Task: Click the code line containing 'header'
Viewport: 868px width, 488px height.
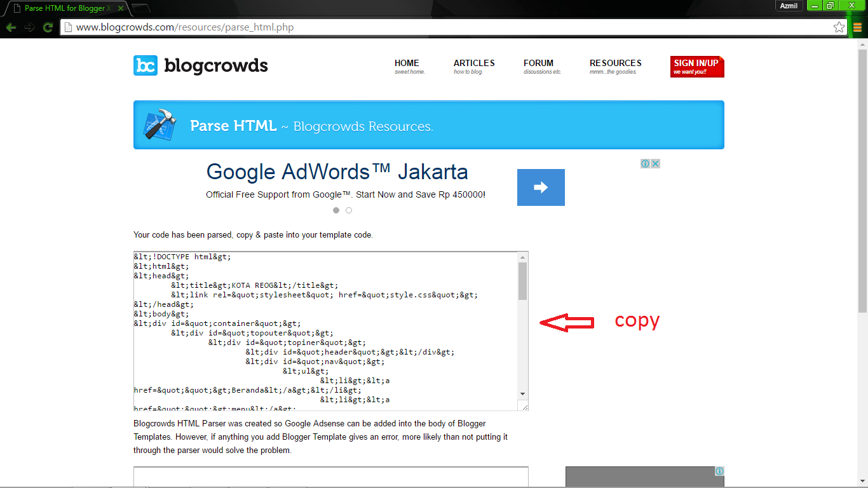Action: (349, 352)
